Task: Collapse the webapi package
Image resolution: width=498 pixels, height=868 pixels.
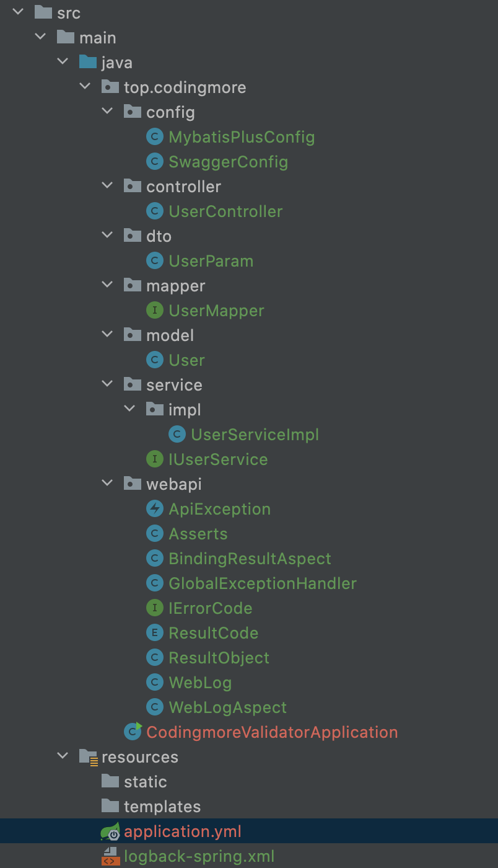Action: pos(107,484)
